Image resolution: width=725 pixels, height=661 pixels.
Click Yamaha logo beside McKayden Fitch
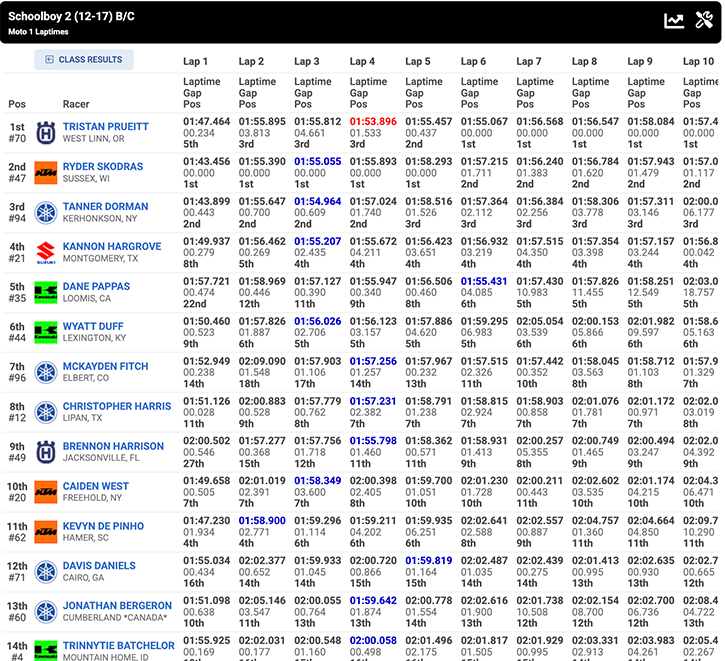(x=46, y=372)
